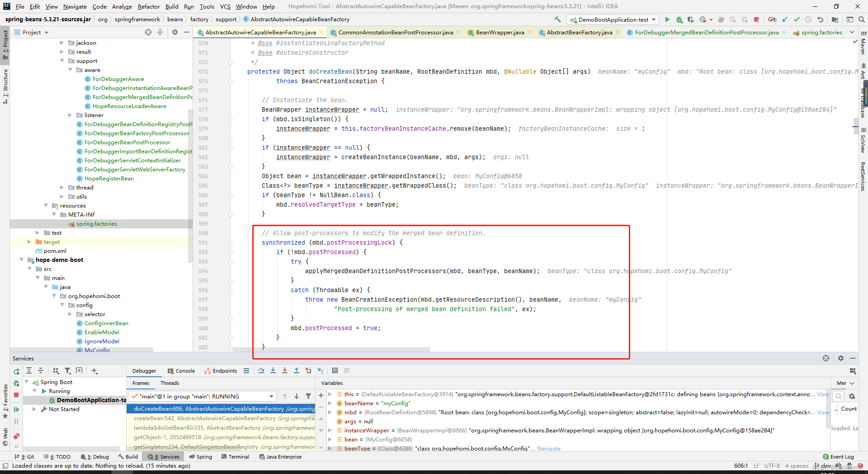Click the red Stop icon in Services sidebar
Viewport: 868px width, 474px height.
click(16, 395)
